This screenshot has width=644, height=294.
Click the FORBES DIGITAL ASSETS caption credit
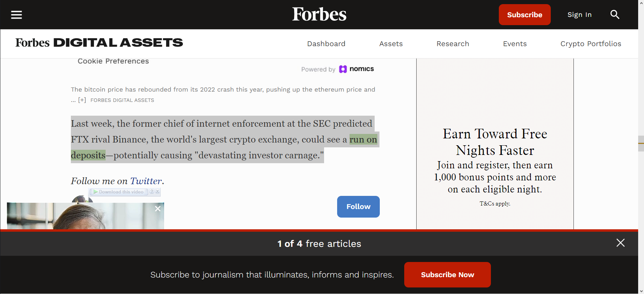click(122, 100)
